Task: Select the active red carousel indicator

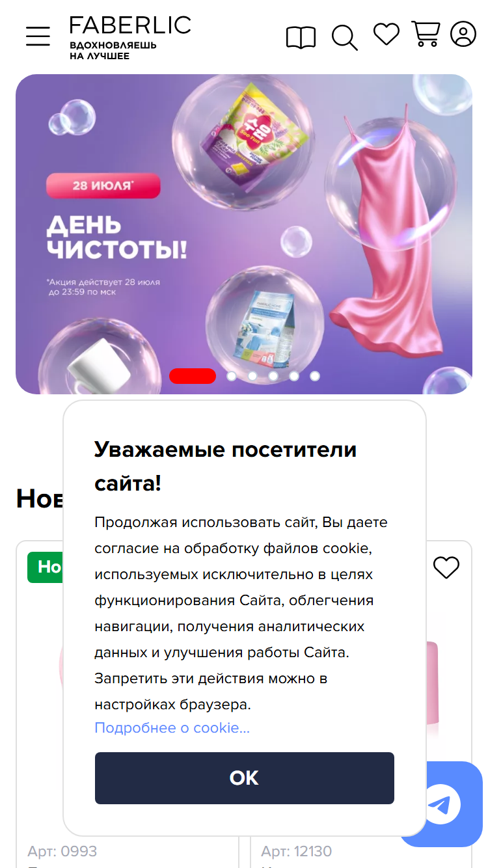Action: click(193, 376)
